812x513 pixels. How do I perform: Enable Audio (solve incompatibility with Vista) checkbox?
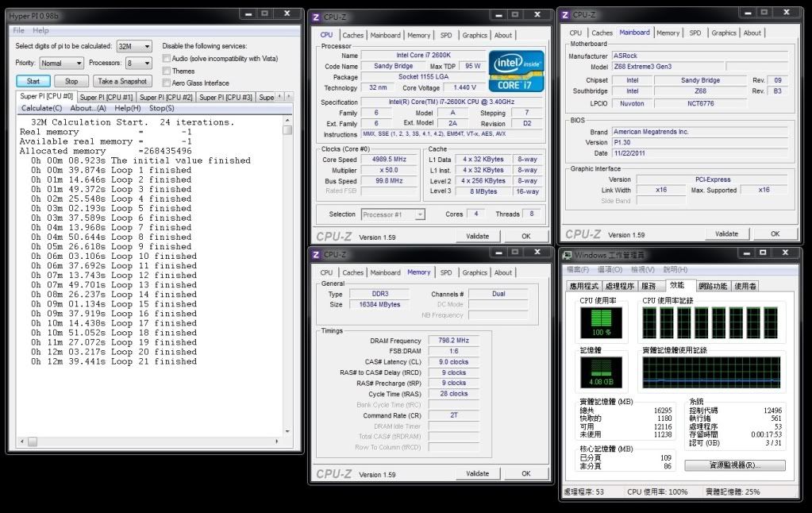166,59
